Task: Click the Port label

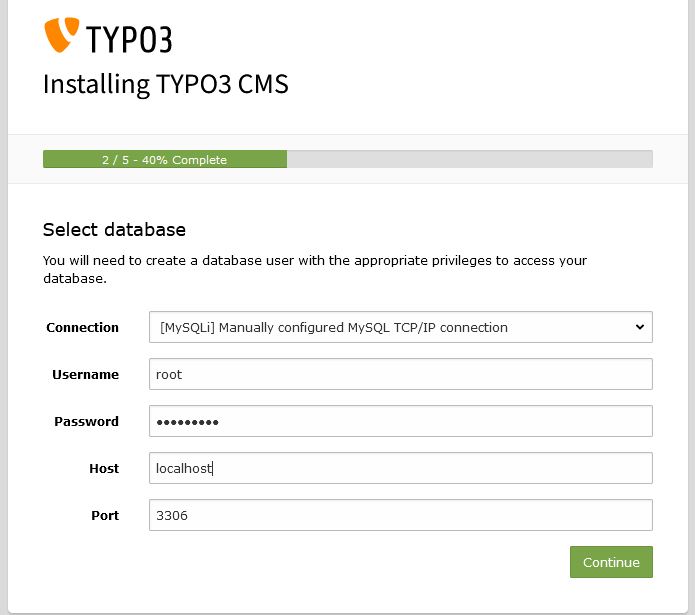Action: click(x=105, y=515)
